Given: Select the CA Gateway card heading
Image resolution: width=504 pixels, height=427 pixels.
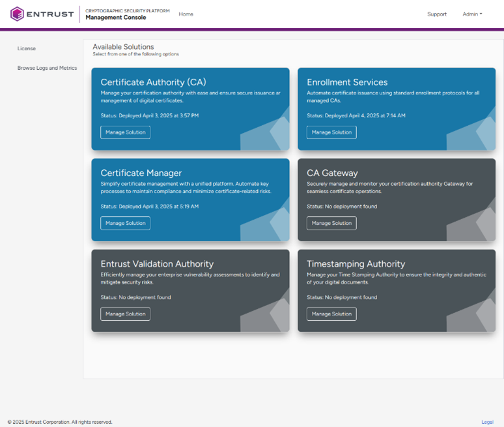Looking at the screenshot, I should (x=332, y=173).
